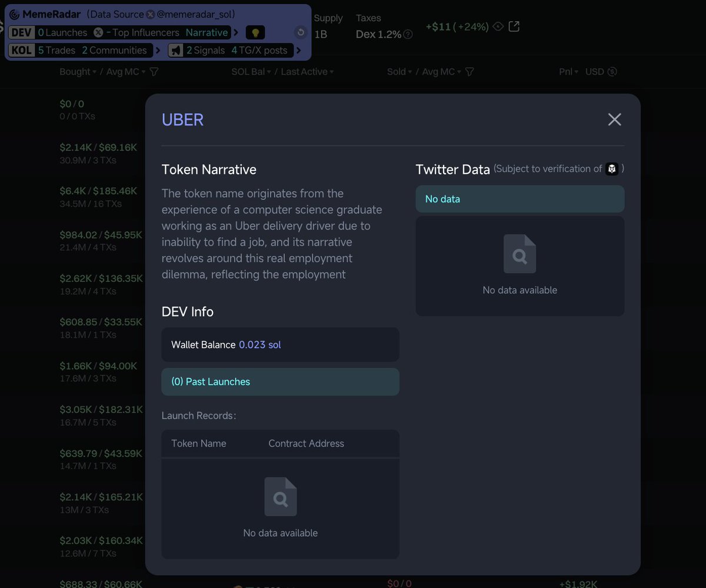This screenshot has height=588, width=706.
Task: Open the @memeradar_sol data source link
Action: click(195, 14)
